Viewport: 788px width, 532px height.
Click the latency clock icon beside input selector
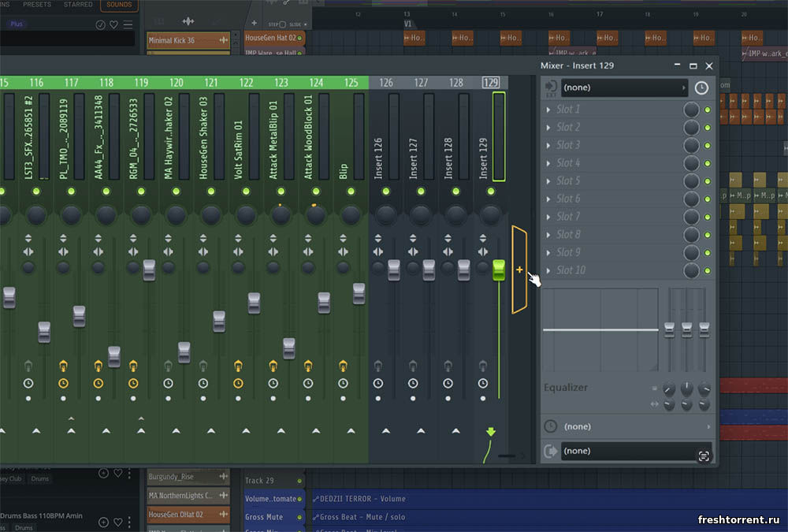click(701, 88)
